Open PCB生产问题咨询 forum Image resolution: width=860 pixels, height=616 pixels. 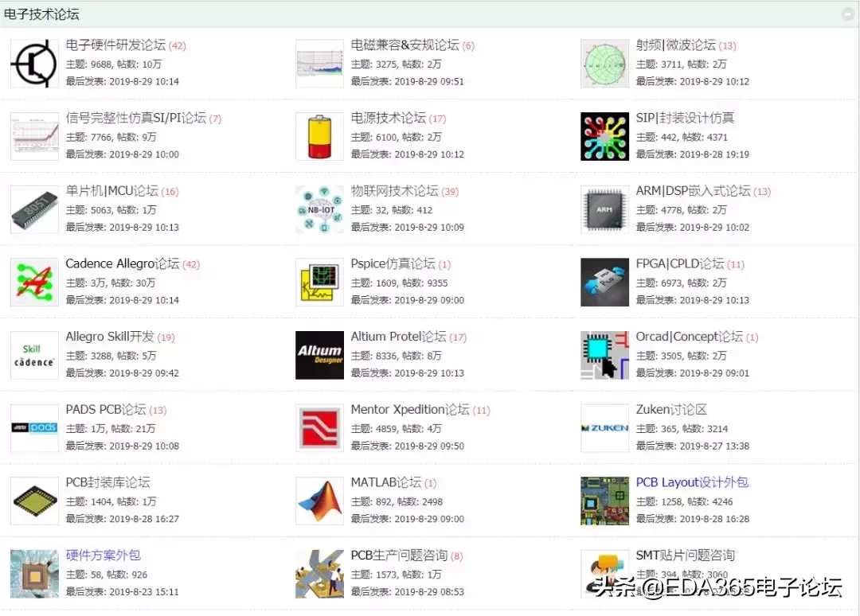399,556
